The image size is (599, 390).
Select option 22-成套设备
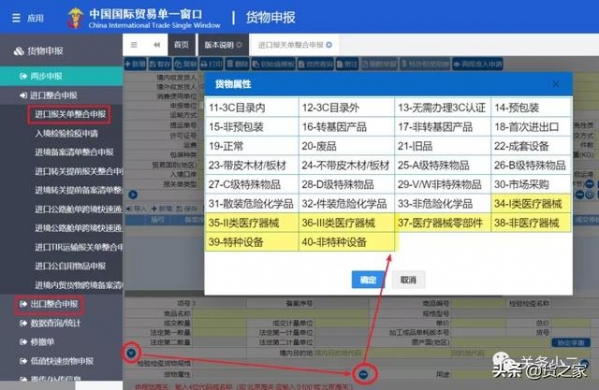pos(531,146)
